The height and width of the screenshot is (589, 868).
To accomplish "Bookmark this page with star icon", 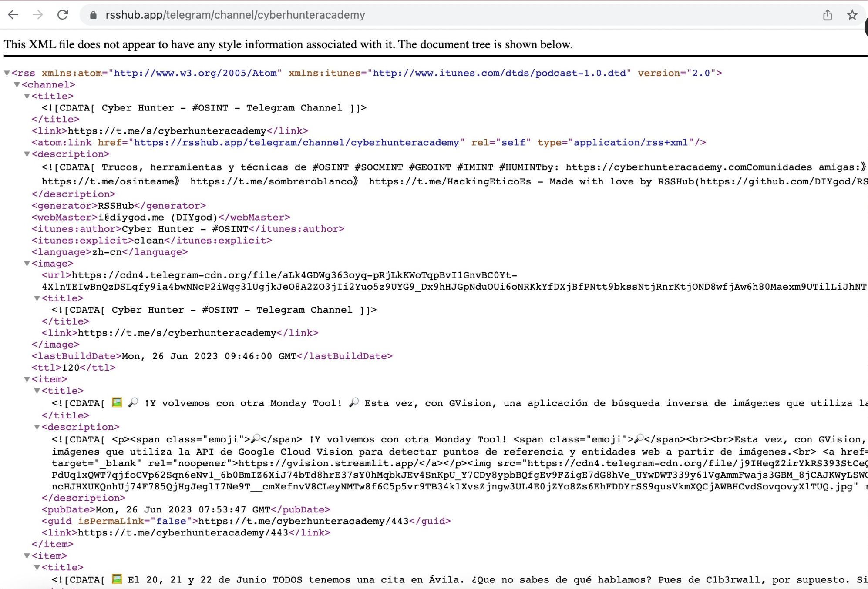I will point(852,15).
